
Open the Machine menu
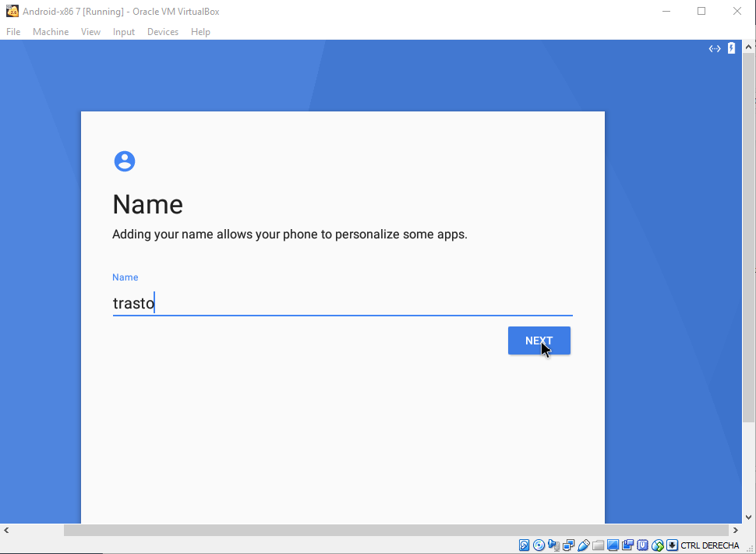[51, 32]
